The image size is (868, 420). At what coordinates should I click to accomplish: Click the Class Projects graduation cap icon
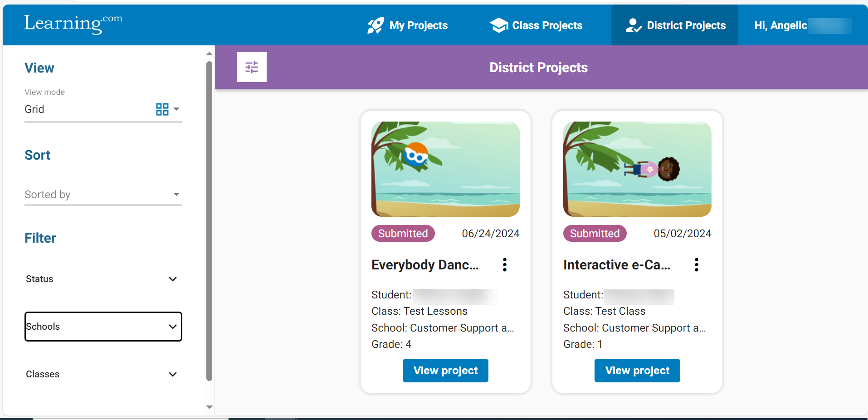tap(498, 25)
